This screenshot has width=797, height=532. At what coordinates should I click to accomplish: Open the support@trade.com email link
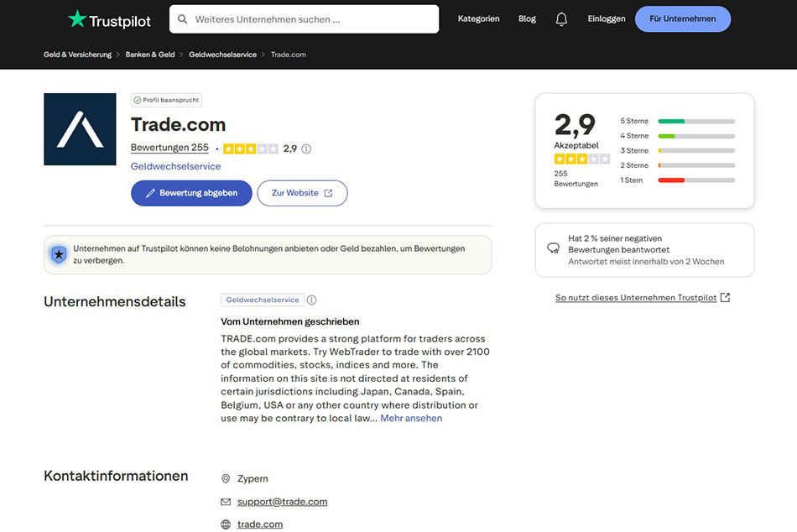[x=282, y=502]
